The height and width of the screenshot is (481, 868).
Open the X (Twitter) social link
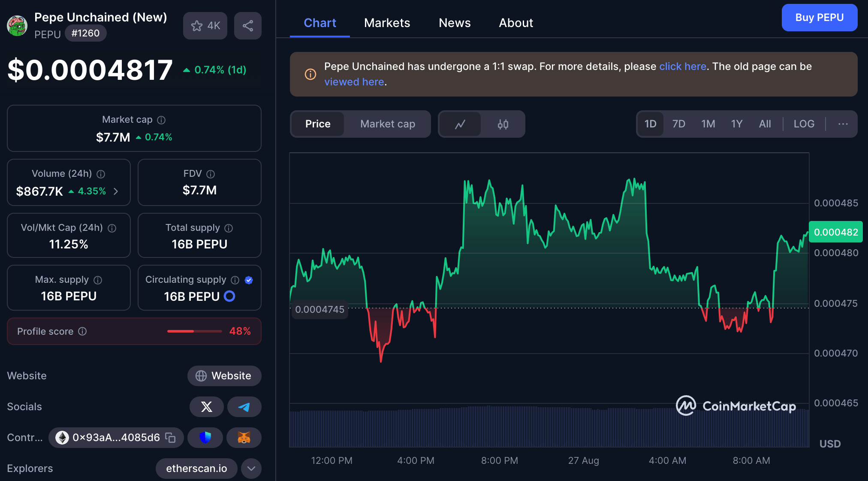tap(207, 407)
